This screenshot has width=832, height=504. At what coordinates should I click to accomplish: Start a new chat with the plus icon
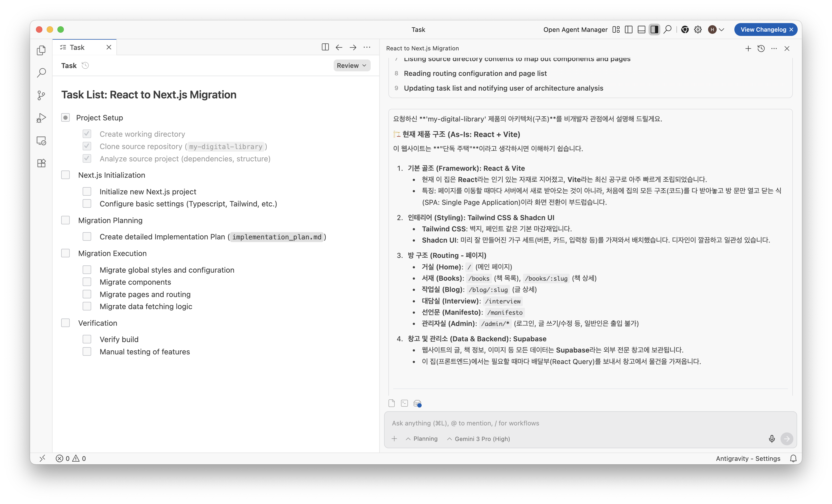click(x=748, y=49)
